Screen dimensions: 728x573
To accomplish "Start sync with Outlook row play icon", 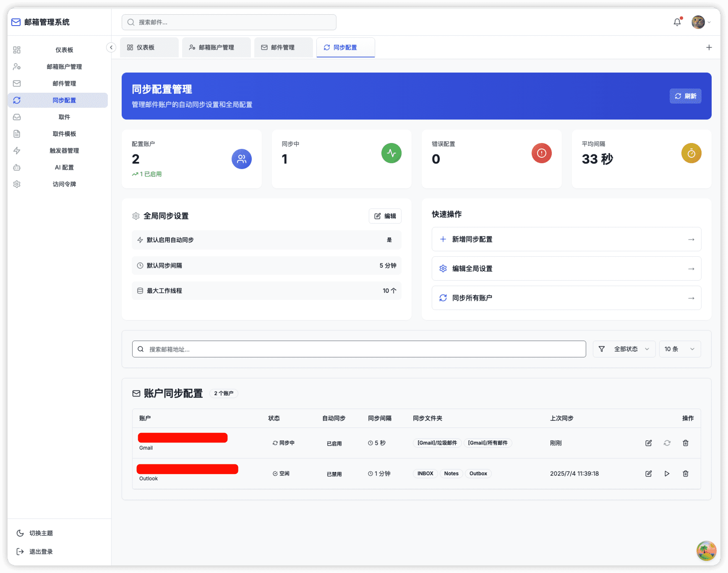I will [667, 474].
